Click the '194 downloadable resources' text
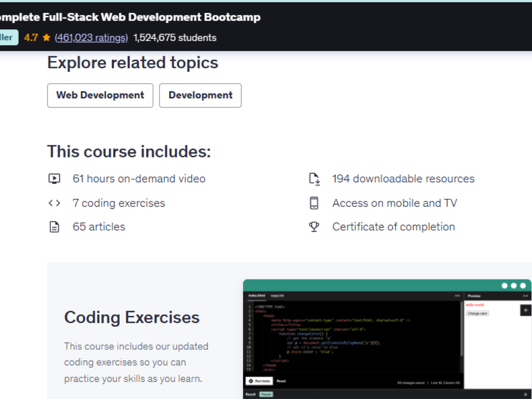 [x=403, y=178]
